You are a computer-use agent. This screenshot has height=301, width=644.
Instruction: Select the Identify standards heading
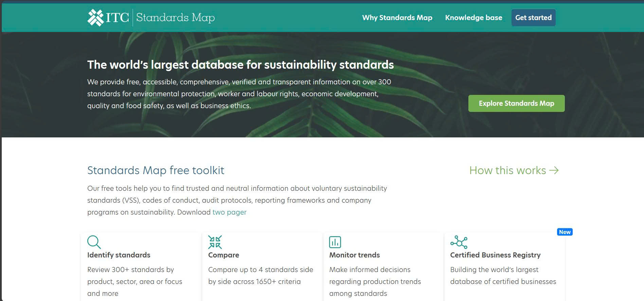(119, 255)
